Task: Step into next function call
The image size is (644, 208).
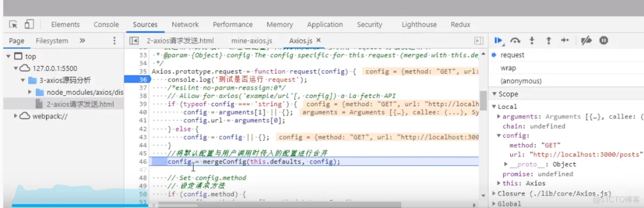Action: 532,41
